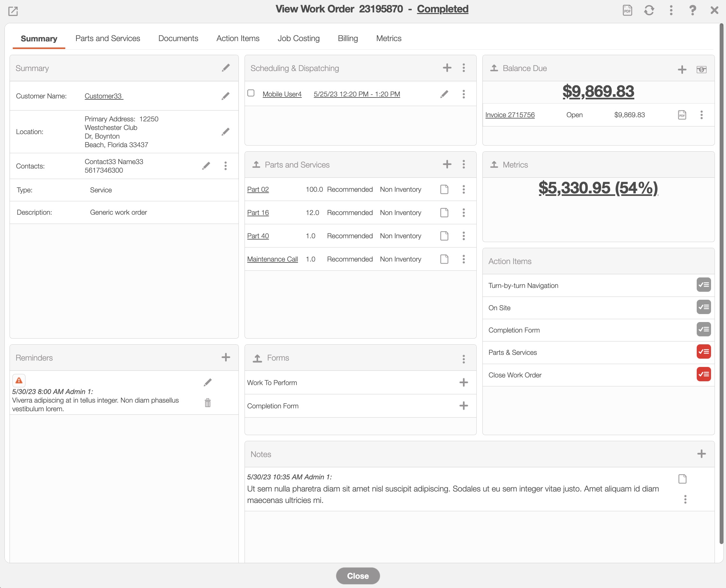Delete the reminder with trash icon
The width and height of the screenshot is (726, 588).
tap(208, 403)
